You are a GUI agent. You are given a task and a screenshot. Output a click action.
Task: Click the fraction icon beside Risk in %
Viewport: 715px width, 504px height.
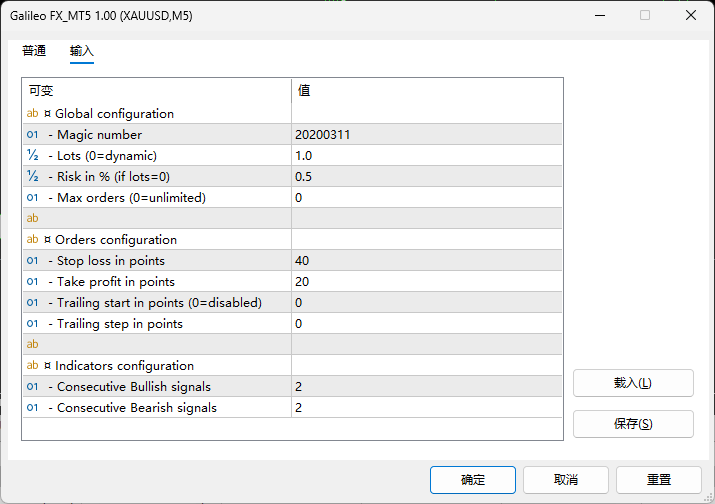(x=32, y=177)
